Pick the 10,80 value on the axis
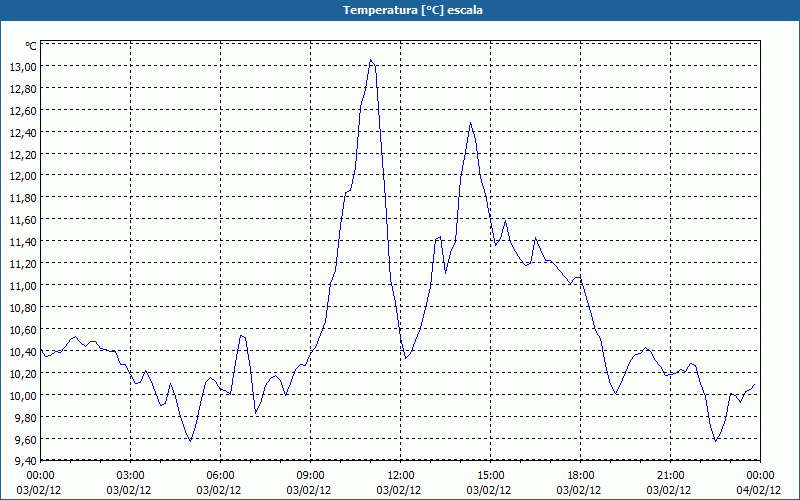This screenshot has width=800, height=500. (22, 308)
